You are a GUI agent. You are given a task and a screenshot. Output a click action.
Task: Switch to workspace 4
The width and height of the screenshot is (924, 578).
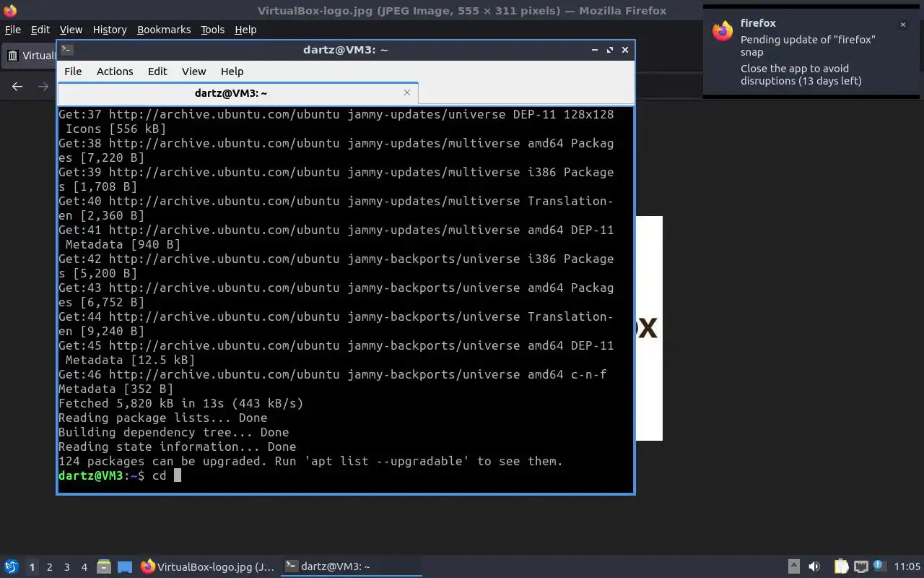click(84, 567)
